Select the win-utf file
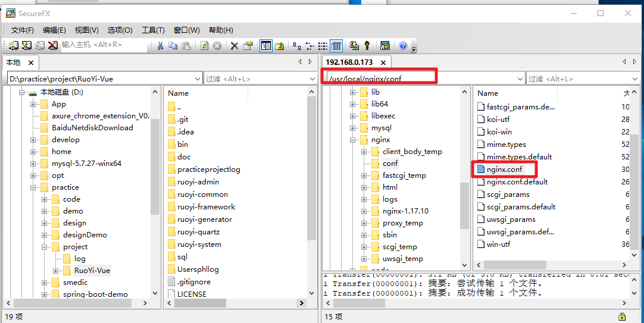This screenshot has width=644, height=323. pos(498,244)
